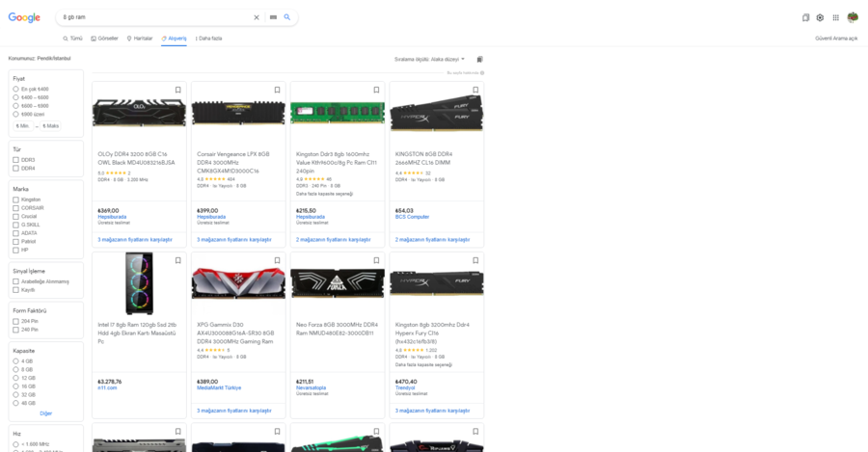Check the 240 Pin form factor
868x452 pixels.
point(15,330)
